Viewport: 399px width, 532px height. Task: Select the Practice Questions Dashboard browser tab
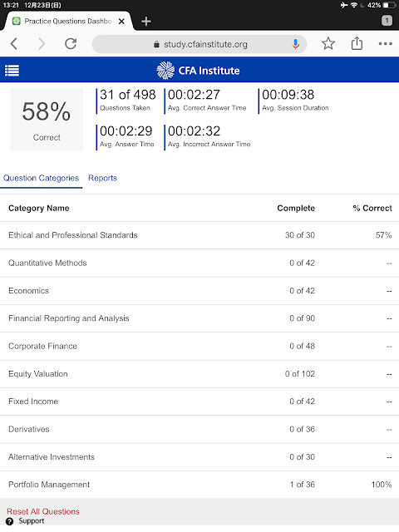click(x=68, y=21)
